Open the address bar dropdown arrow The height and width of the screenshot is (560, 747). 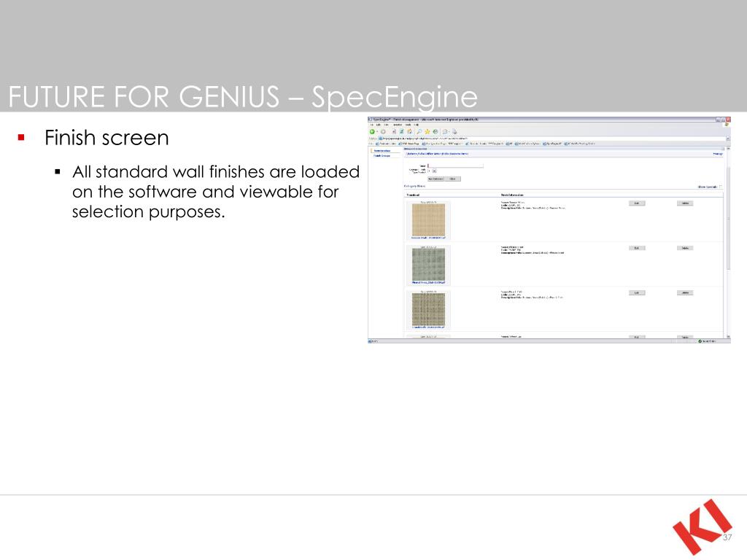[727, 139]
